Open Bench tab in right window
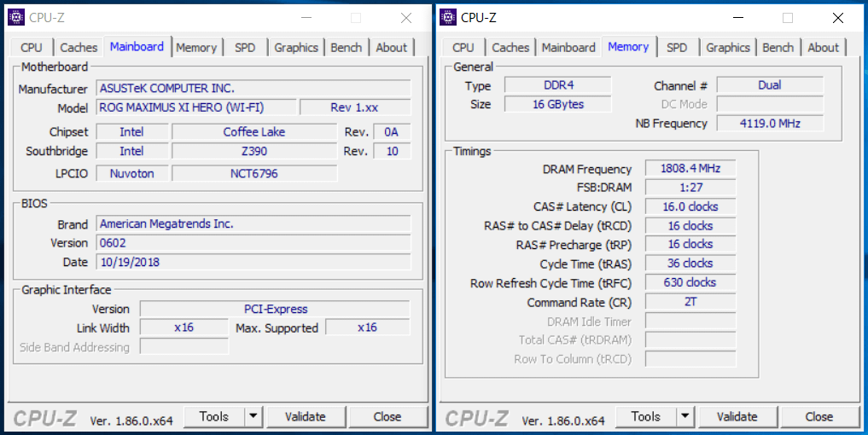The width and height of the screenshot is (868, 435). [778, 48]
